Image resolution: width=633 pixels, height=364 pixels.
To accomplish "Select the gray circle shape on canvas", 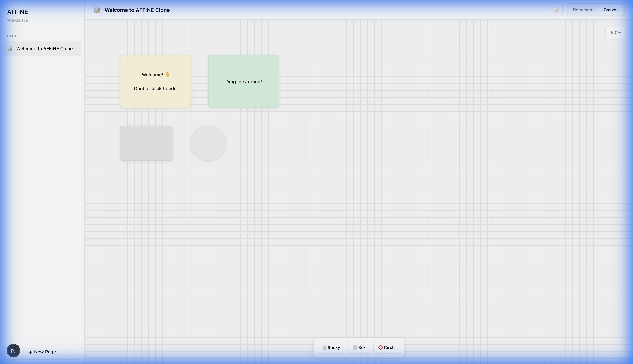I will click(x=208, y=143).
